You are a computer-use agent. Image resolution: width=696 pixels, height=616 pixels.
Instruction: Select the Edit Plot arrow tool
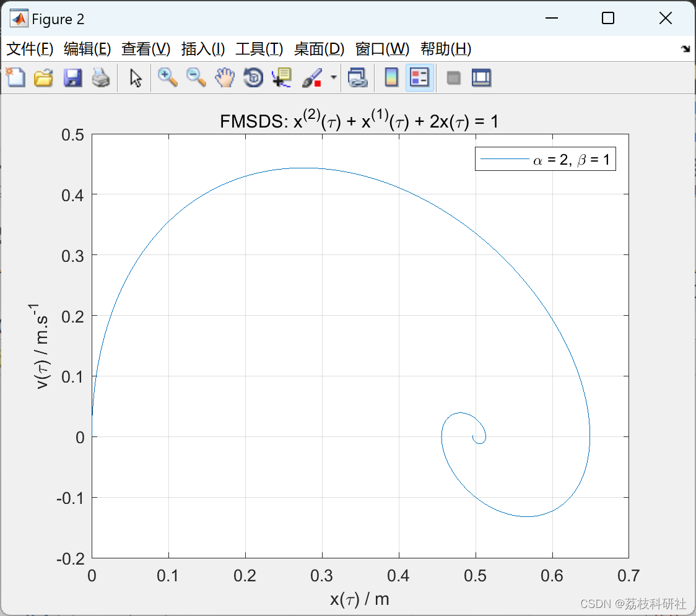[136, 78]
